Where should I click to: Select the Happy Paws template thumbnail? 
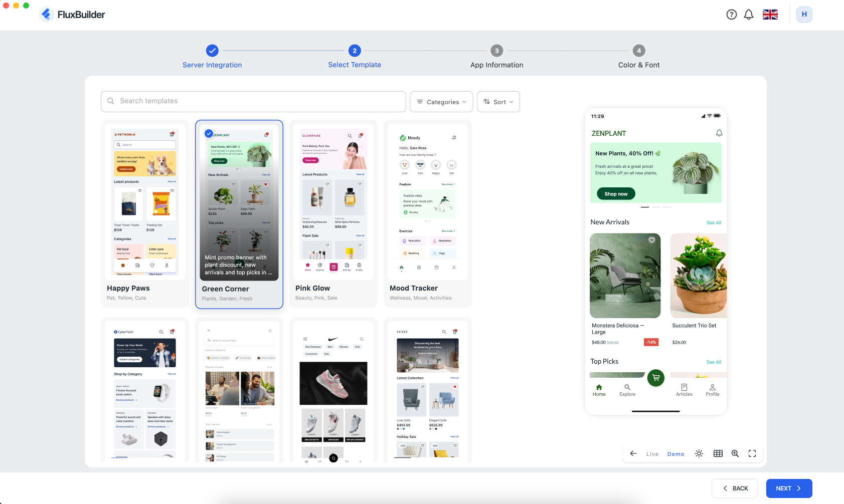pyautogui.click(x=145, y=201)
